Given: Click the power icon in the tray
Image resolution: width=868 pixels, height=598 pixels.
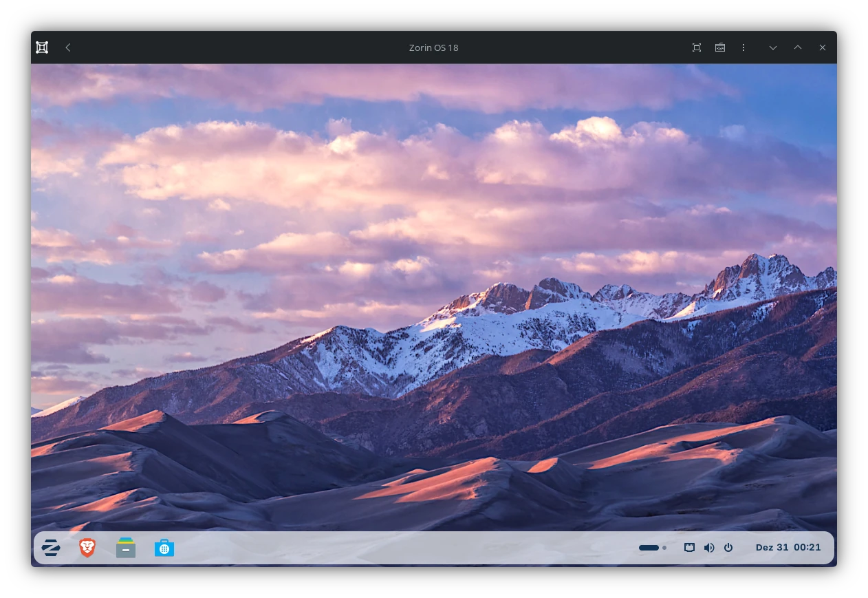Looking at the screenshot, I should 728,548.
